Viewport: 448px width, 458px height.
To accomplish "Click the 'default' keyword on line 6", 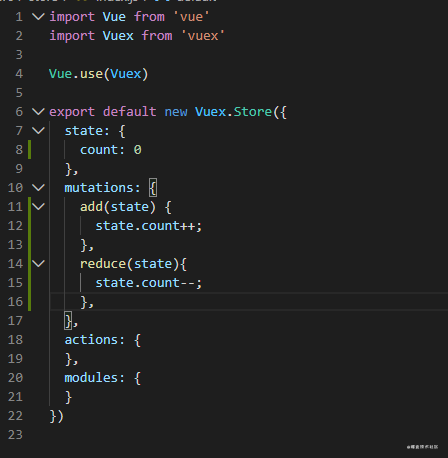I will [x=129, y=112].
